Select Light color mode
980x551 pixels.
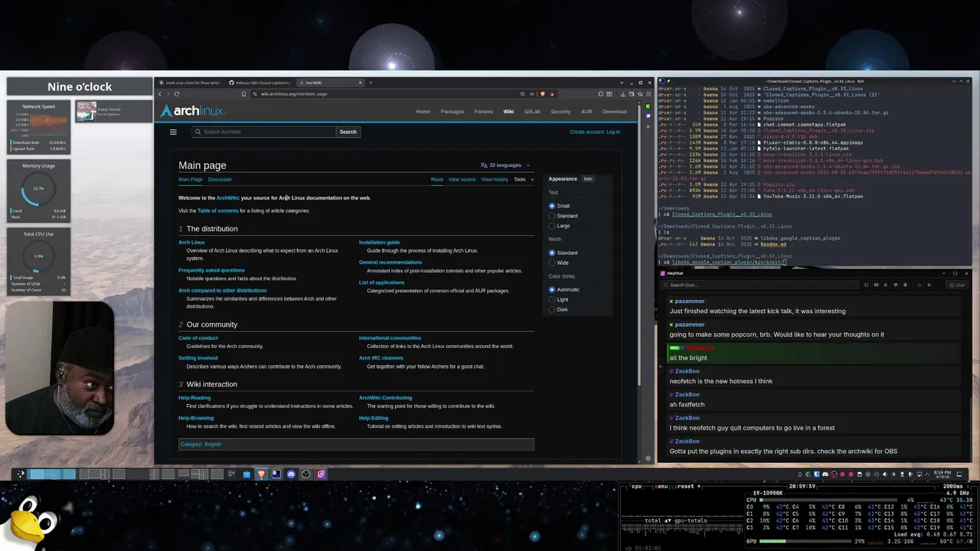(x=551, y=299)
